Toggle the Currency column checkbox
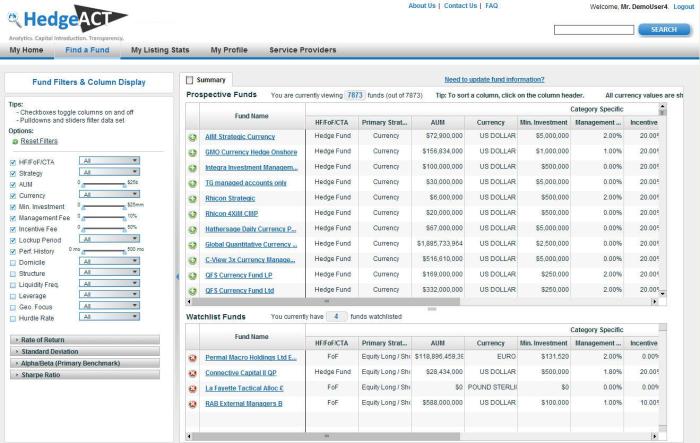This screenshot has height=443, width=700. 12,196
